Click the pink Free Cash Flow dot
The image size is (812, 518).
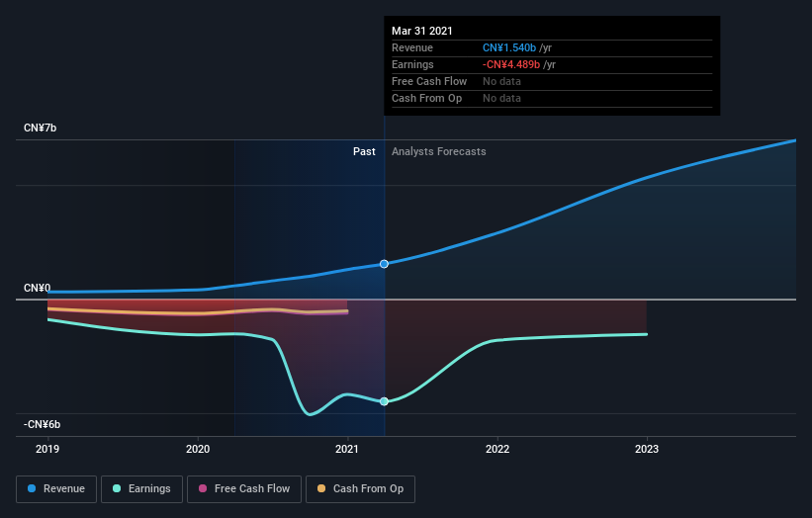203,488
